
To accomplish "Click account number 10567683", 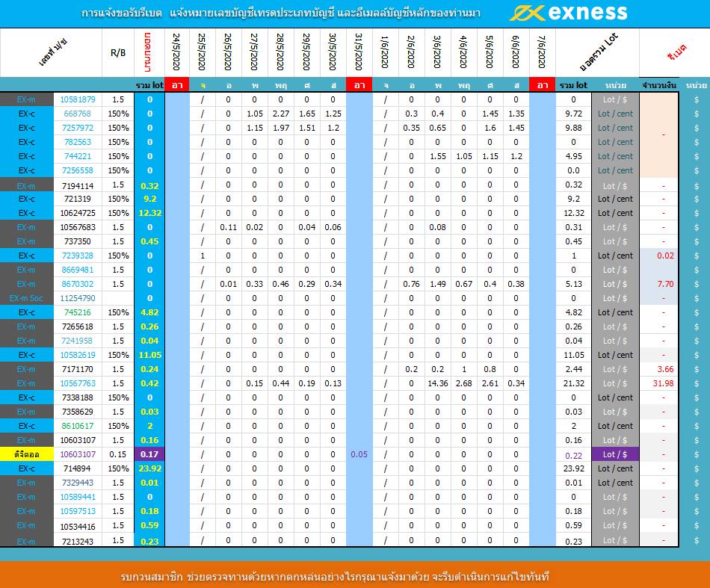I will 78,227.
